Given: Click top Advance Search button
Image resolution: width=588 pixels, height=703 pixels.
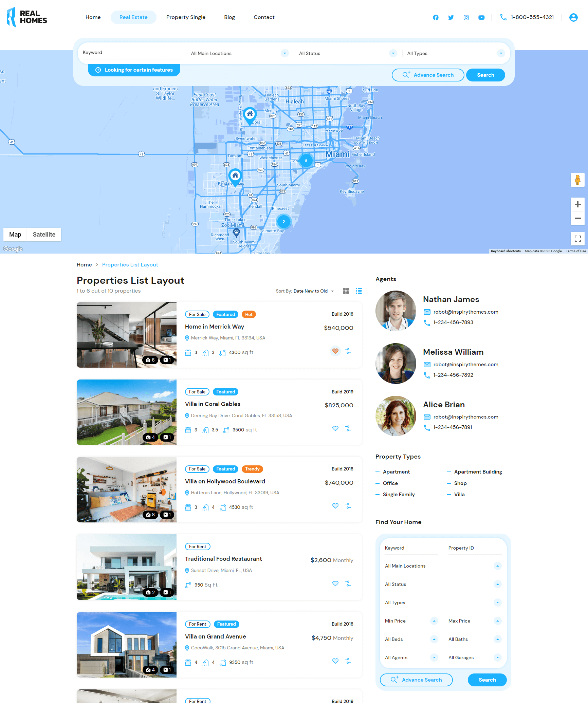Looking at the screenshot, I should (x=428, y=75).
